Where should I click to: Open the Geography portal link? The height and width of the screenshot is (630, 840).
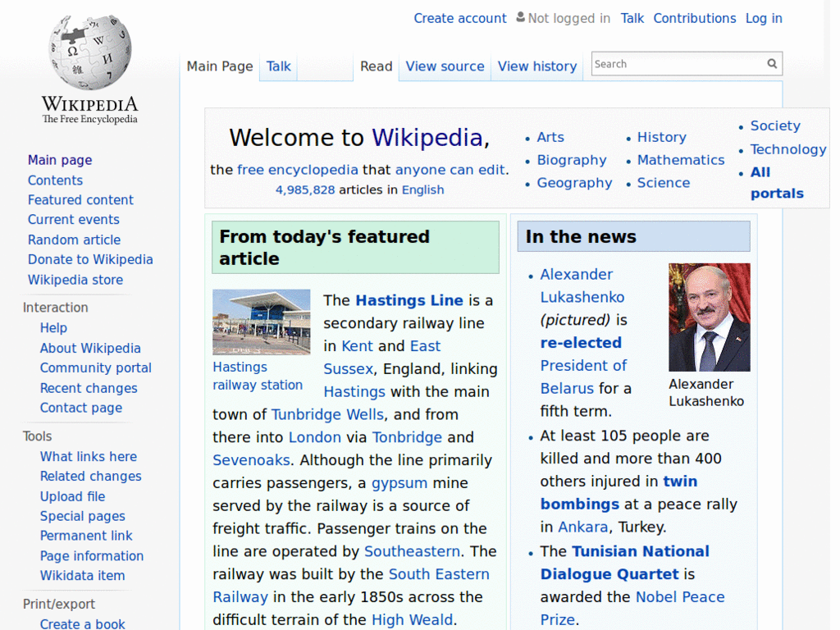(x=574, y=183)
